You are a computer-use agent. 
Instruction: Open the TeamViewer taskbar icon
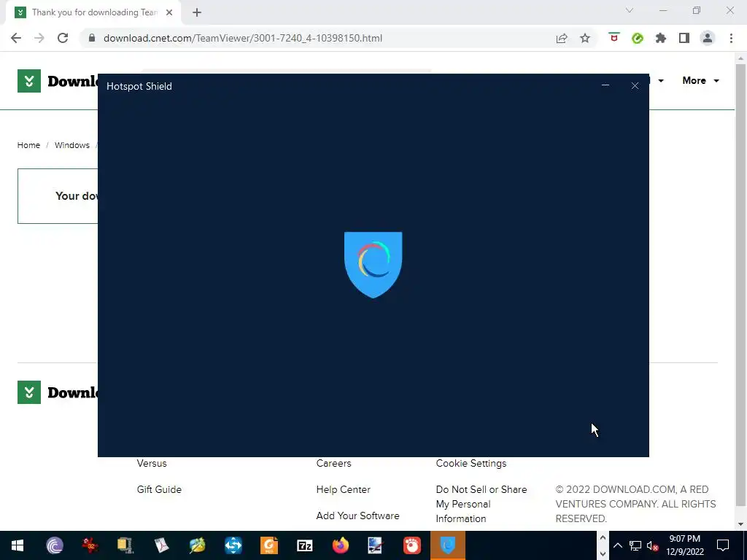[233, 545]
